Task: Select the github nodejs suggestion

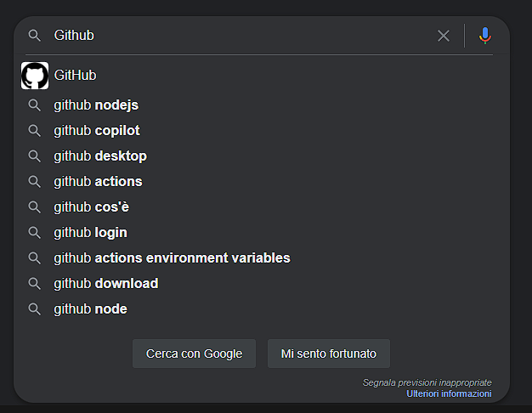Action: (x=261, y=105)
